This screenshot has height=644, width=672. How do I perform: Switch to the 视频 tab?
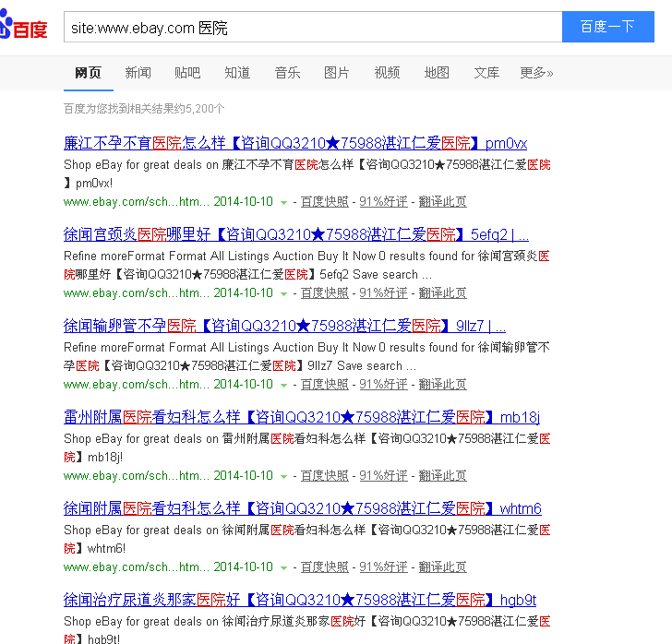click(x=387, y=73)
